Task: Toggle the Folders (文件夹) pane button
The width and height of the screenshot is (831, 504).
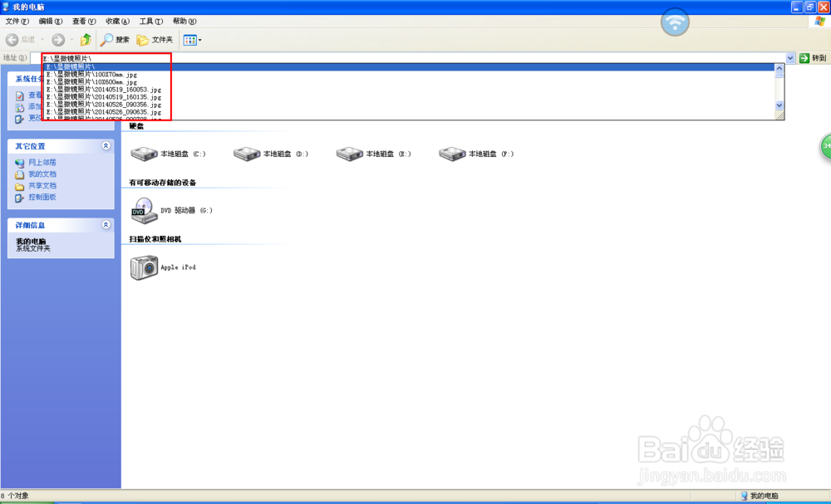Action: pyautogui.click(x=155, y=40)
